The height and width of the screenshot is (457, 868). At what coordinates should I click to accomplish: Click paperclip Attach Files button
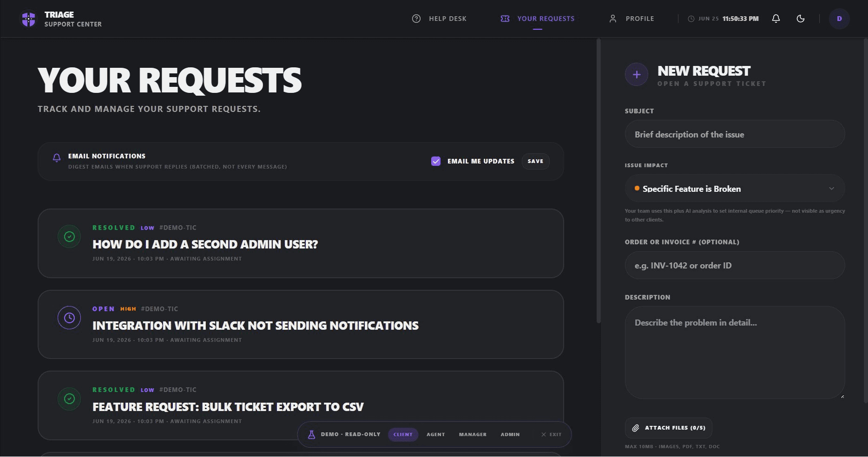click(668, 428)
